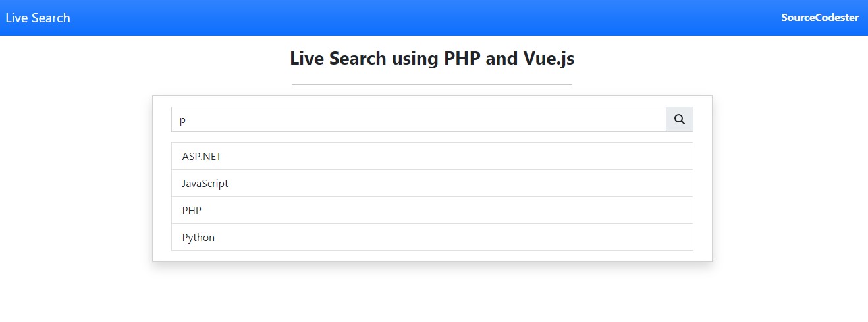The image size is (868, 322).
Task: Place cursor after the typed letter p
Action: coord(188,120)
